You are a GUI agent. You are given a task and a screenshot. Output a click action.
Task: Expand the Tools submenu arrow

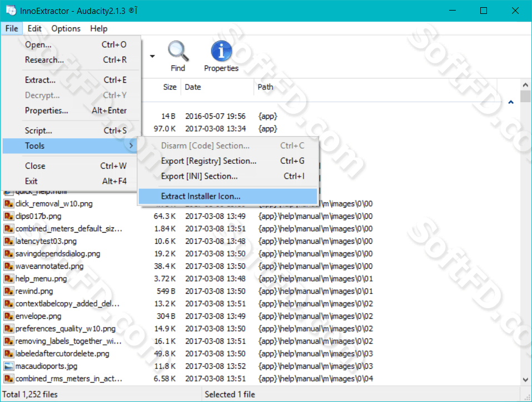point(131,145)
